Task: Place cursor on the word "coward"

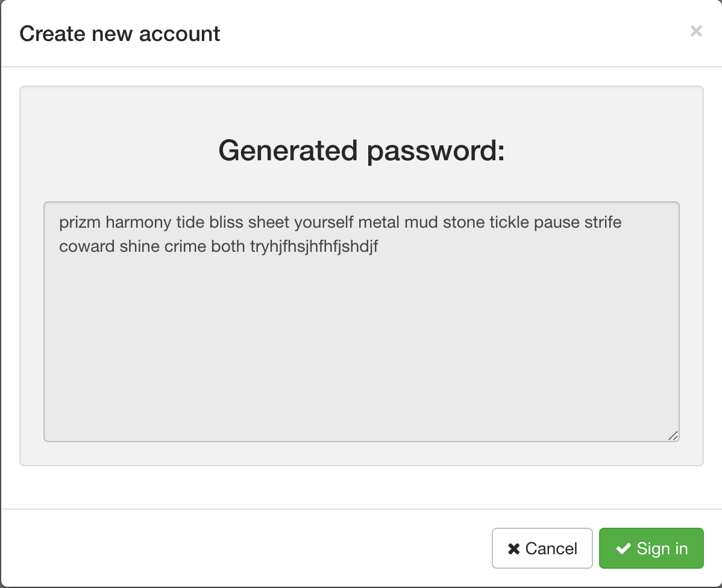Action: point(87,246)
